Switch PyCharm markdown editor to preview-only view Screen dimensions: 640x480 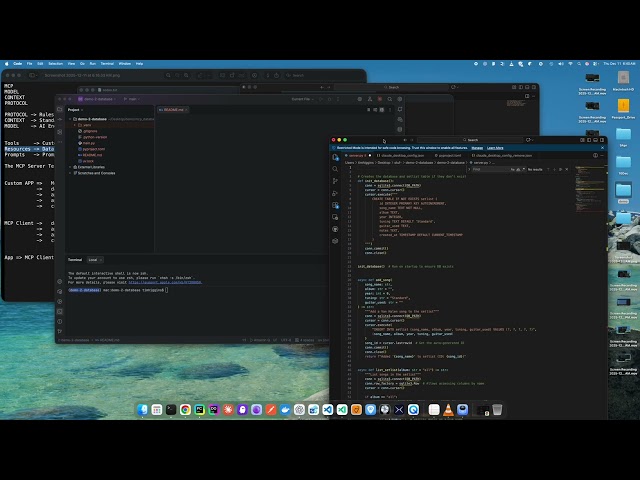[382, 110]
